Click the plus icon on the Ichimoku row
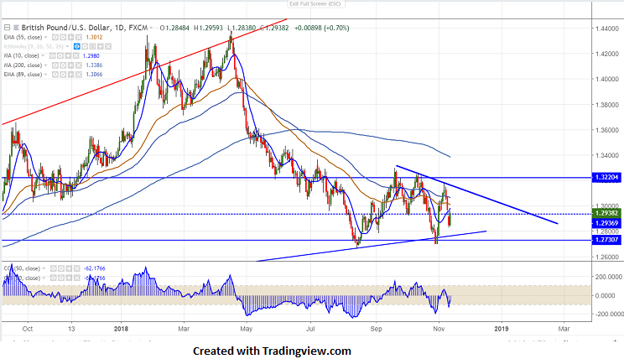This screenshot has width=624, height=364. point(101,46)
